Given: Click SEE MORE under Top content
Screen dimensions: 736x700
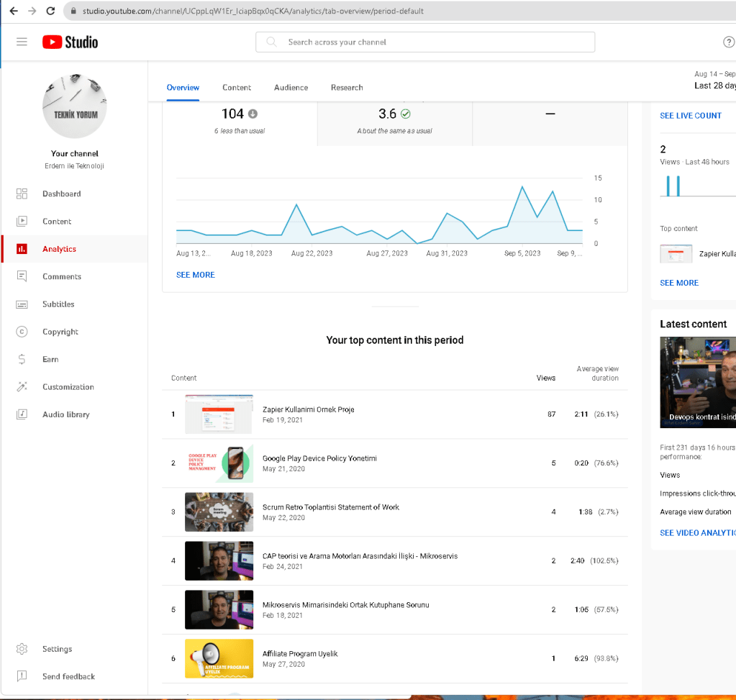Looking at the screenshot, I should pyautogui.click(x=679, y=283).
